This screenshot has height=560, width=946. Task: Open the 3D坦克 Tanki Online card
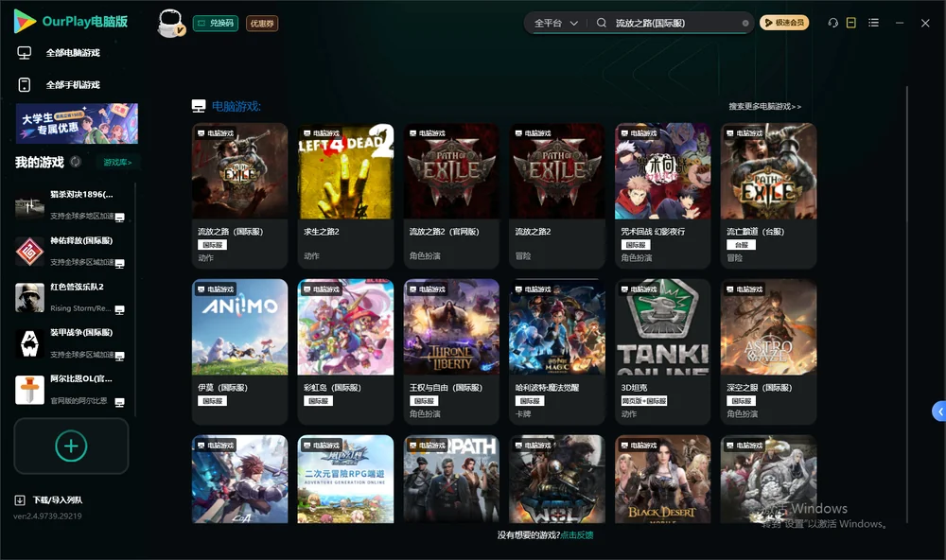[662, 351]
